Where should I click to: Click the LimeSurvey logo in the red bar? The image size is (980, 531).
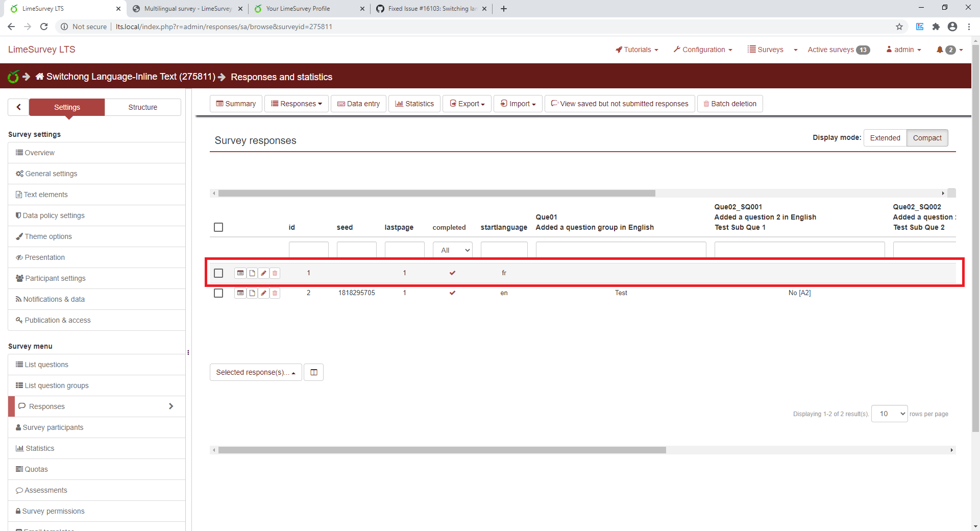[x=13, y=77]
